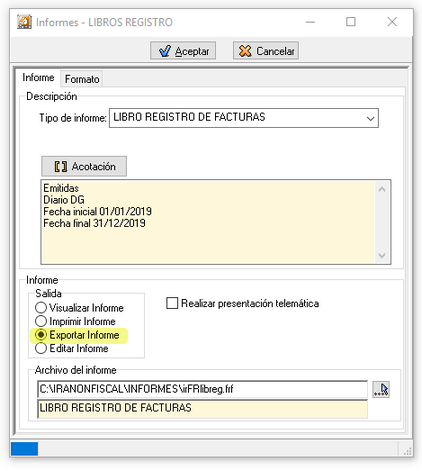Maximize the Informes window
The width and height of the screenshot is (422, 471).
pyautogui.click(x=351, y=22)
